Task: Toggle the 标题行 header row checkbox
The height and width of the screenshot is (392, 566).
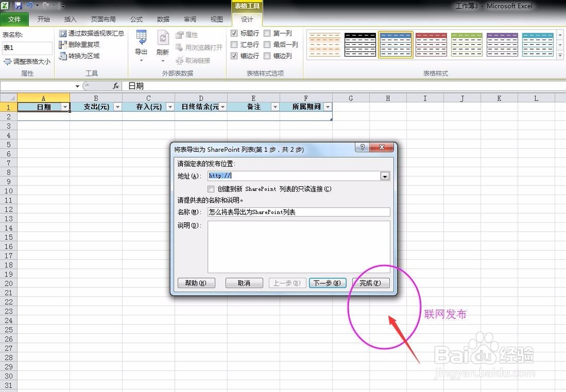Action: coord(234,33)
